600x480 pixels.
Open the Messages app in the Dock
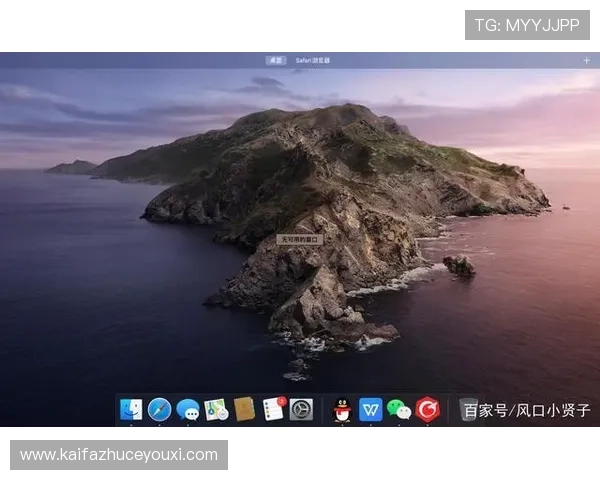tap(188, 410)
